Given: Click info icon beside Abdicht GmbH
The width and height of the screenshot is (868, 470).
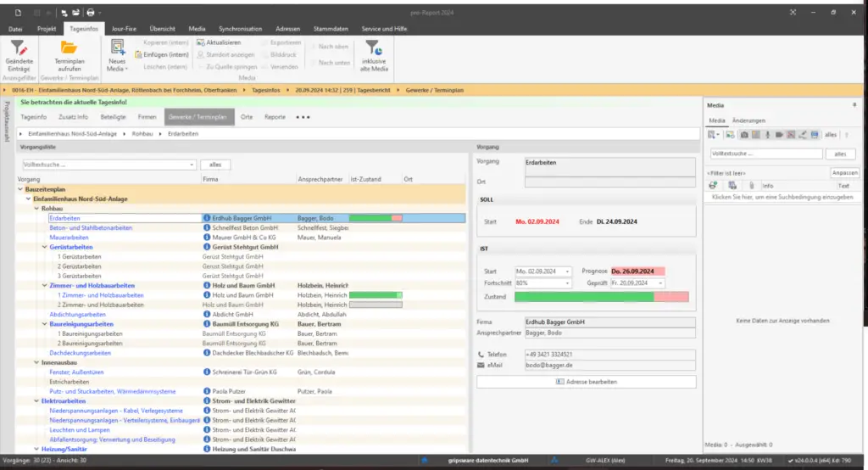Looking at the screenshot, I should coord(207,314).
